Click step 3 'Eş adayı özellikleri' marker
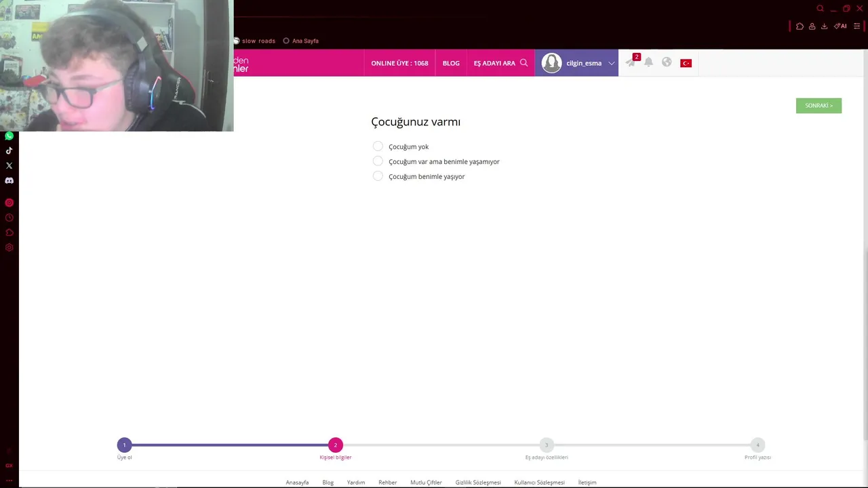 [547, 445]
